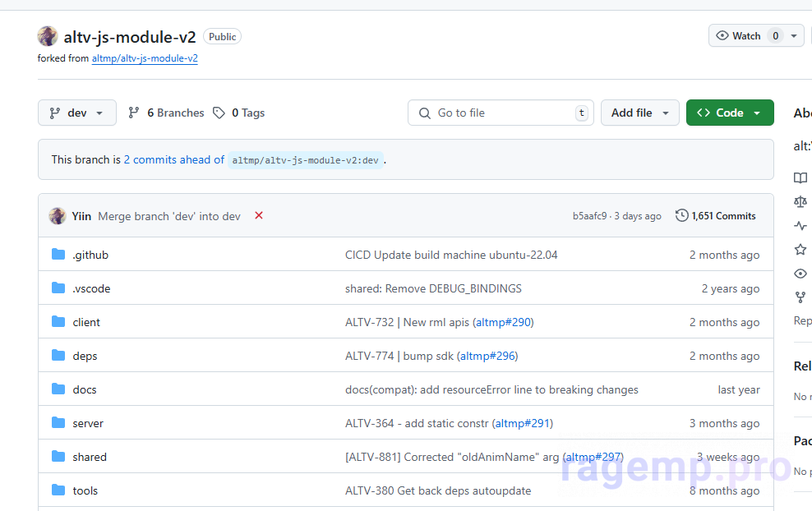Open the altmp#296 pull request link
This screenshot has width=812, height=511.
click(488, 356)
